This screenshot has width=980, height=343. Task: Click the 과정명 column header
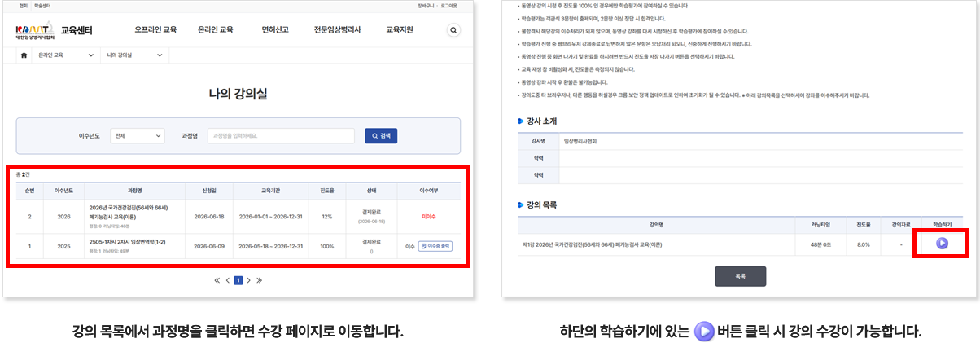(x=135, y=190)
